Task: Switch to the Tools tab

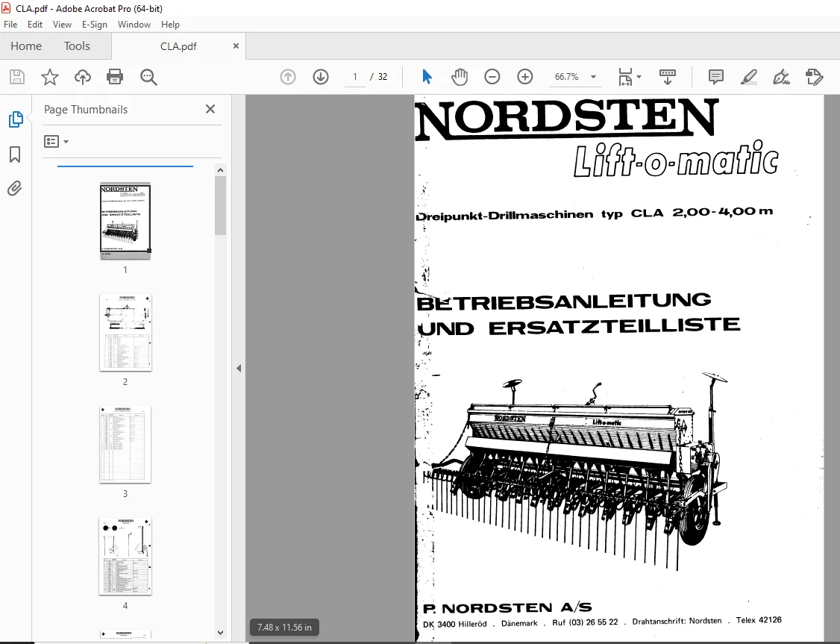Action: pos(77,46)
